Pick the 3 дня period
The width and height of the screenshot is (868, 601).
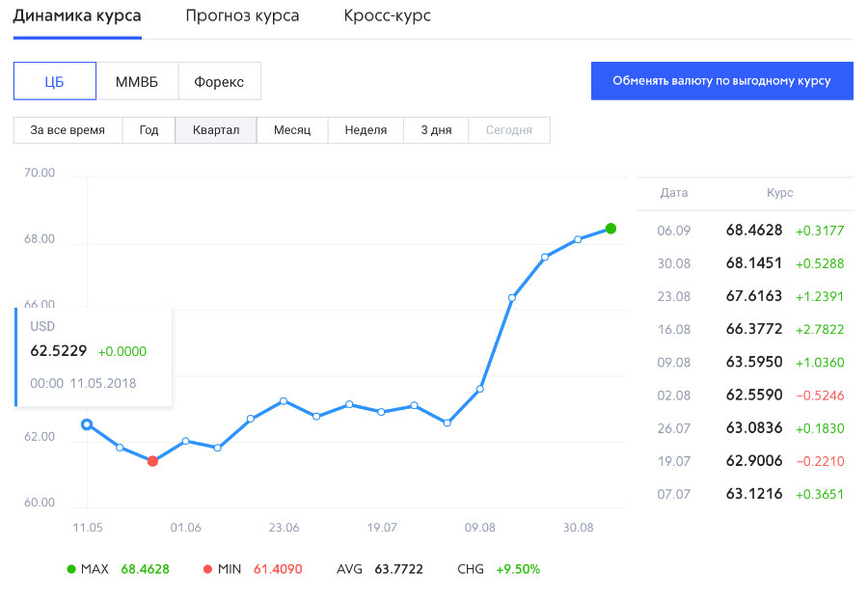436,130
